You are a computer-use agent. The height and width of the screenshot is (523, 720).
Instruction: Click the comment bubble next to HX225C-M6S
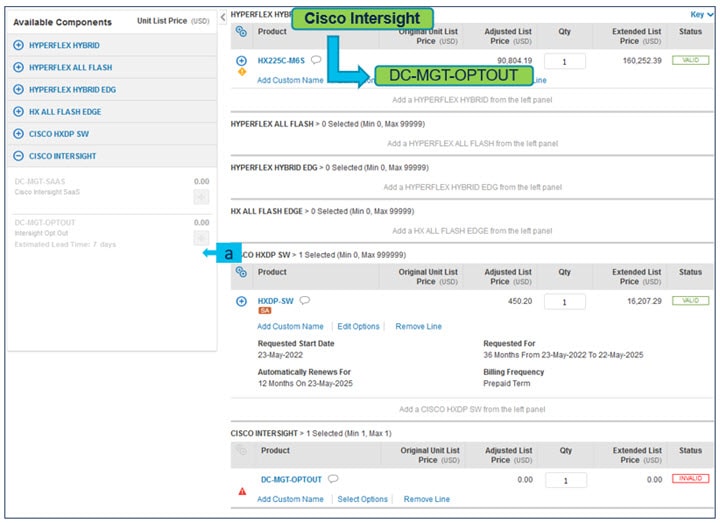pyautogui.click(x=316, y=60)
